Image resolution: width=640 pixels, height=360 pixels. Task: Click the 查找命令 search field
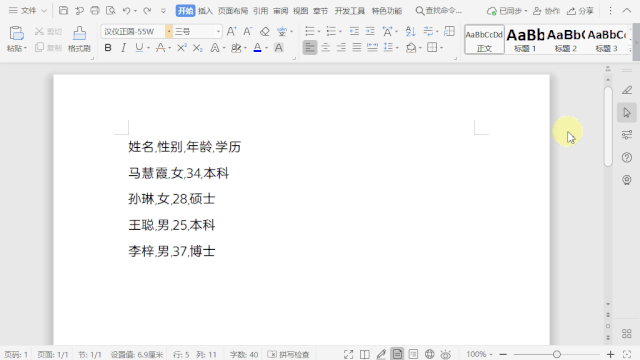point(439,11)
